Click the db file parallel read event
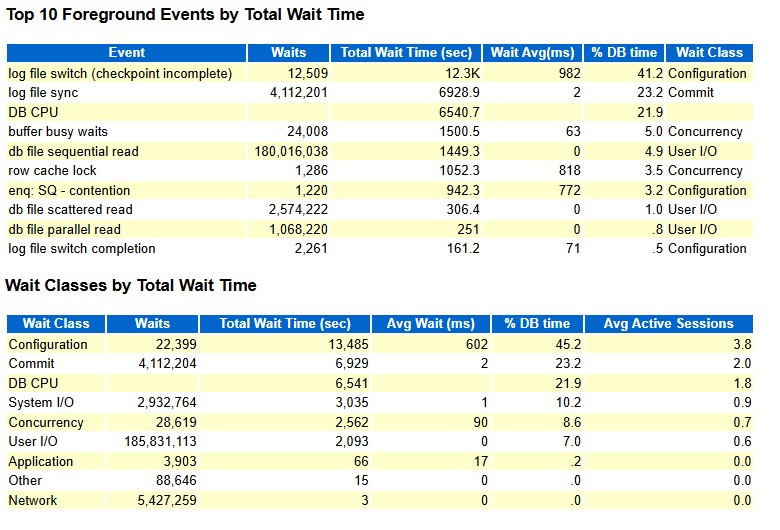This screenshot has width=780, height=530. [x=65, y=229]
